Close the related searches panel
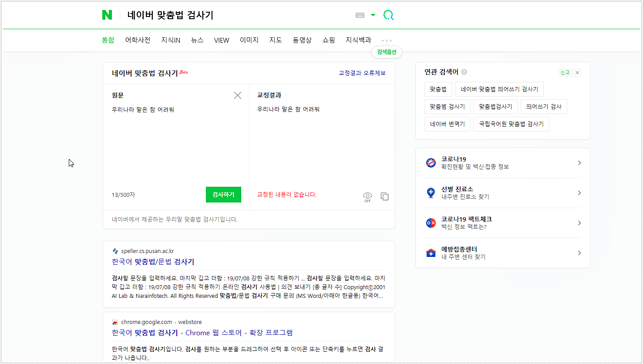The image size is (643, 364). [x=577, y=73]
